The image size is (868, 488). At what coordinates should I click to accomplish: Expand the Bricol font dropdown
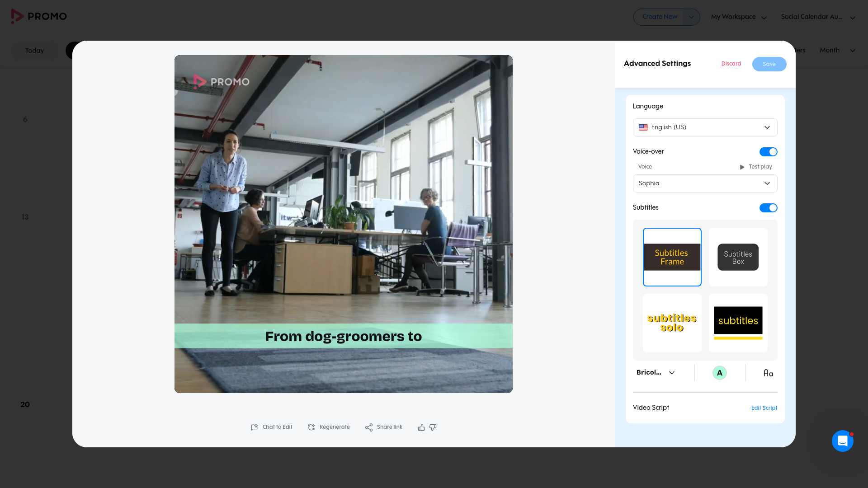656,373
